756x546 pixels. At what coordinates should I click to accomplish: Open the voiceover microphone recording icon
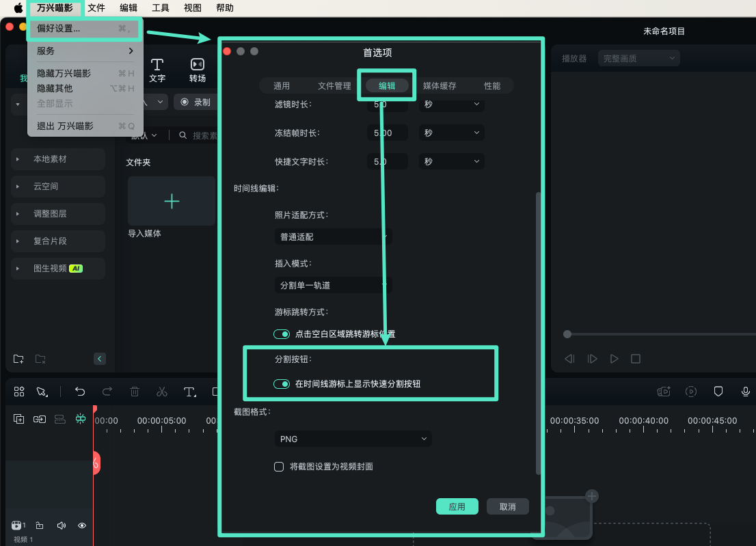pyautogui.click(x=745, y=391)
